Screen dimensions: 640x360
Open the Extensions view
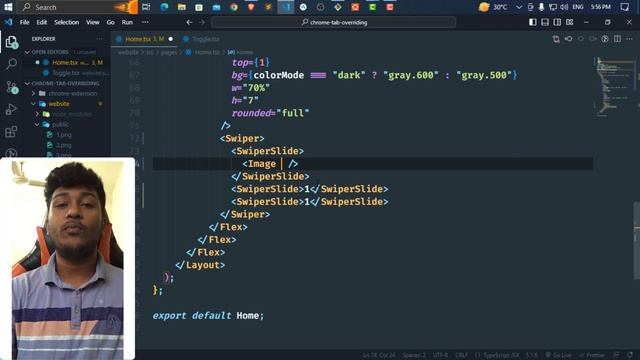coord(11,131)
